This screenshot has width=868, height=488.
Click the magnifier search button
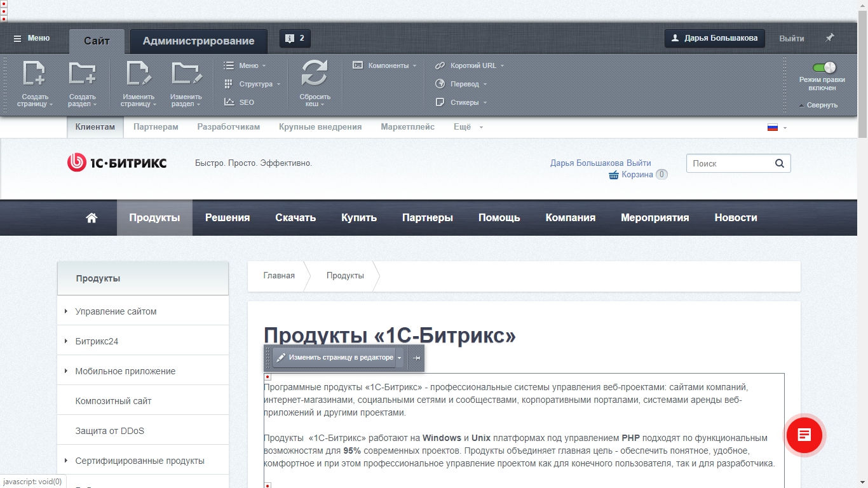pos(780,163)
